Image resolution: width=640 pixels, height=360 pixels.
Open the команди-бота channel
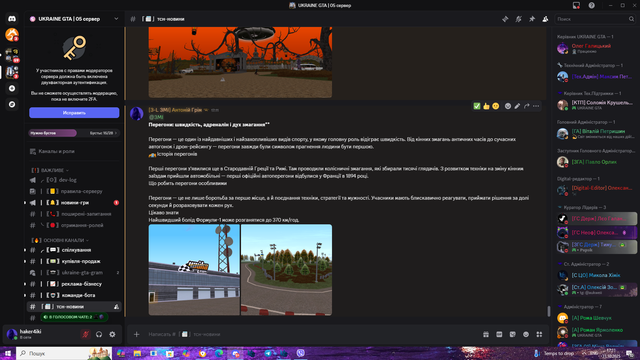[74, 295]
